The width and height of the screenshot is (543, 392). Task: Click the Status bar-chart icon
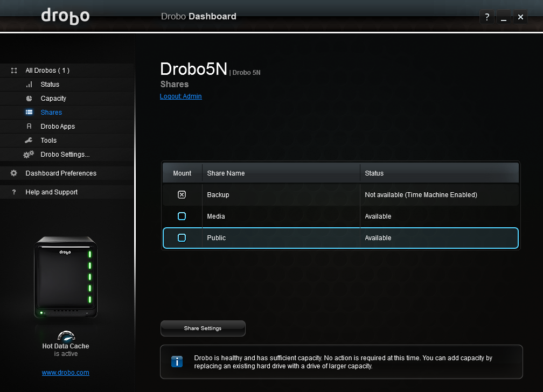click(29, 85)
